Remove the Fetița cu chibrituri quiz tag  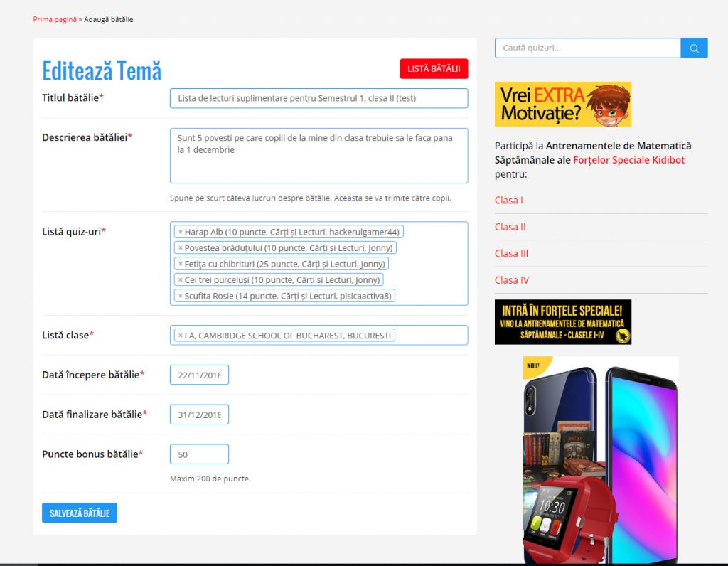[181, 264]
